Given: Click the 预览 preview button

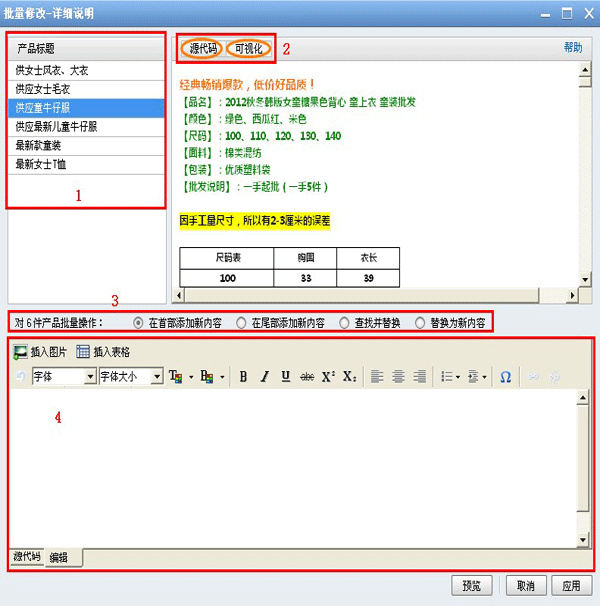Looking at the screenshot, I should 472,586.
